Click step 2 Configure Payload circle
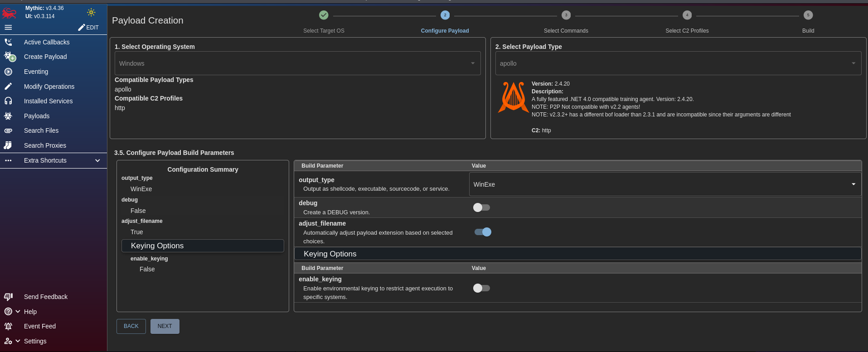Image resolution: width=868 pixels, height=352 pixels. point(445,15)
